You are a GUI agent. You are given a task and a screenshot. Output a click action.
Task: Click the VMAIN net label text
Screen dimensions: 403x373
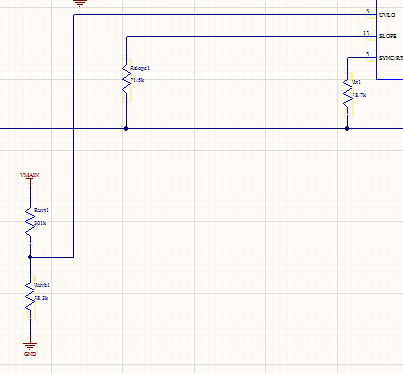[30, 175]
